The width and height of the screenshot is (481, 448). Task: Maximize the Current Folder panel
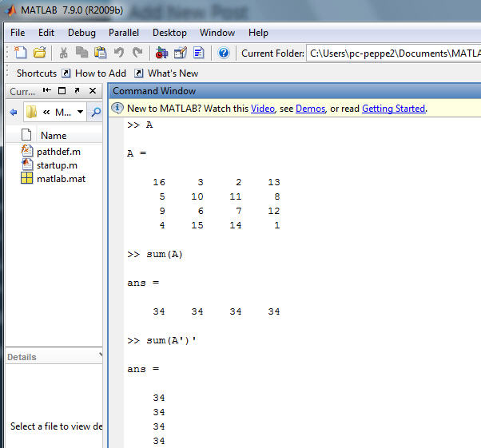[x=62, y=91]
